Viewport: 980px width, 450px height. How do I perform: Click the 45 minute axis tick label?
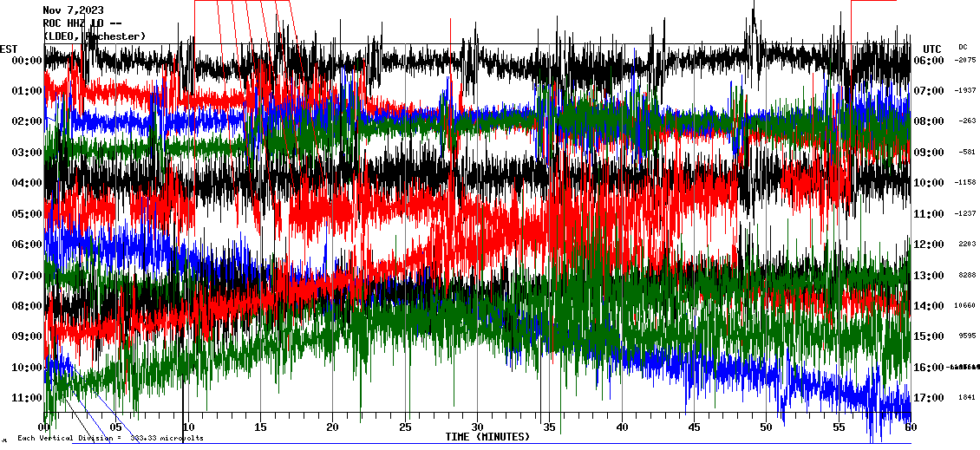click(x=694, y=427)
